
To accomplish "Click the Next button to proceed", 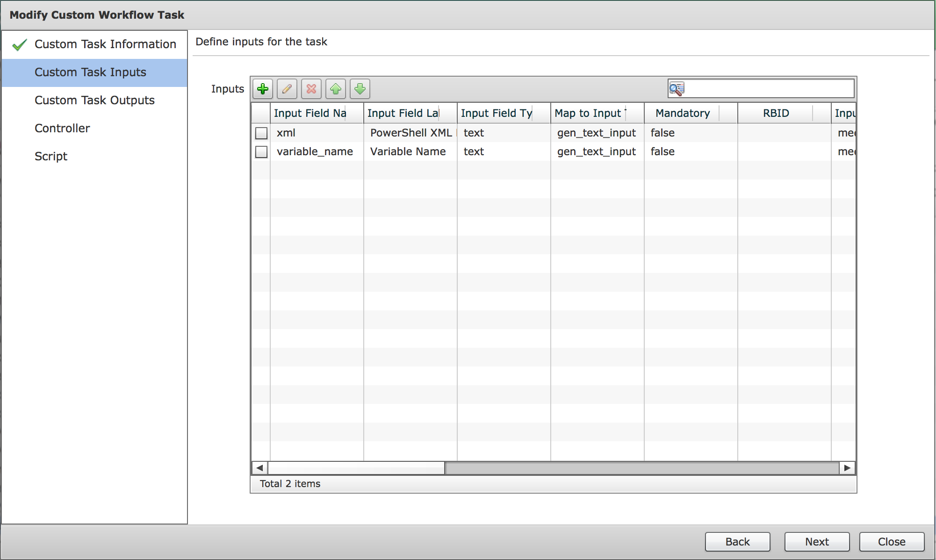I will tap(816, 541).
